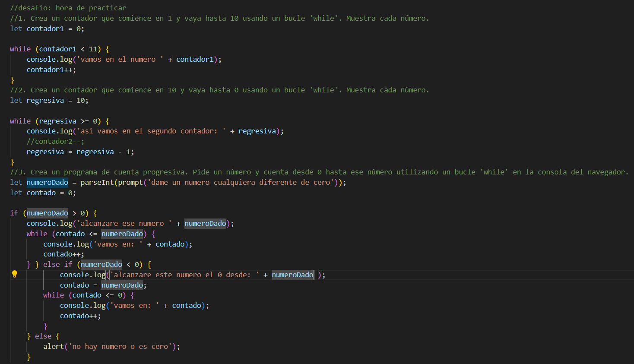The height and width of the screenshot is (364, 634).
Task: Click the string 'vamos en el numero '
Action: coord(120,59)
